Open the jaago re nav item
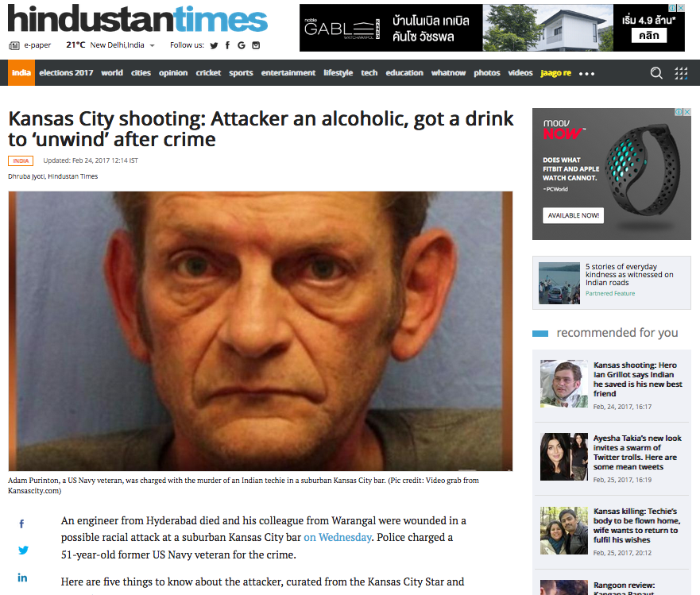This screenshot has width=700, height=595. pyautogui.click(x=556, y=73)
